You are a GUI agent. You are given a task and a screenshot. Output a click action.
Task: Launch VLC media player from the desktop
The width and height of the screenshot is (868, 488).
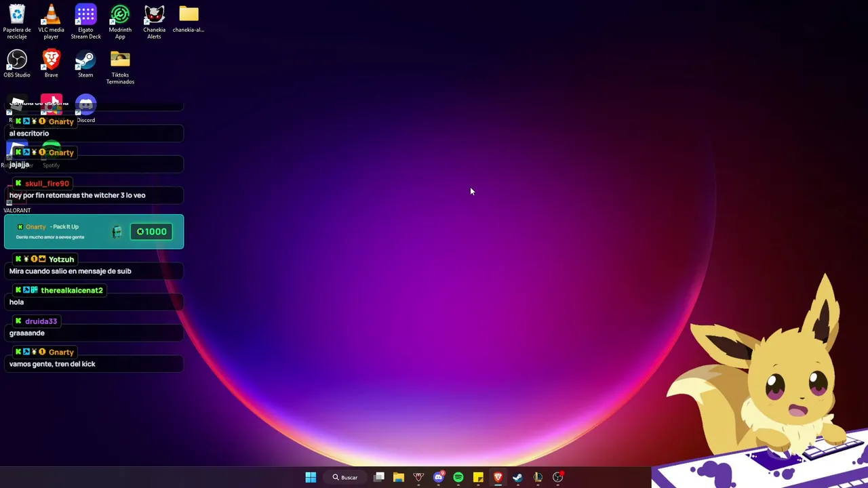pos(51,21)
